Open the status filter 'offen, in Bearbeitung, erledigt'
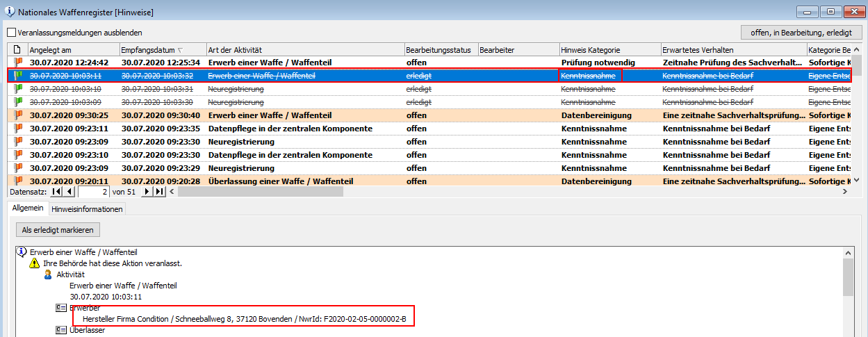Image resolution: width=868 pixels, height=337 pixels. tap(801, 32)
